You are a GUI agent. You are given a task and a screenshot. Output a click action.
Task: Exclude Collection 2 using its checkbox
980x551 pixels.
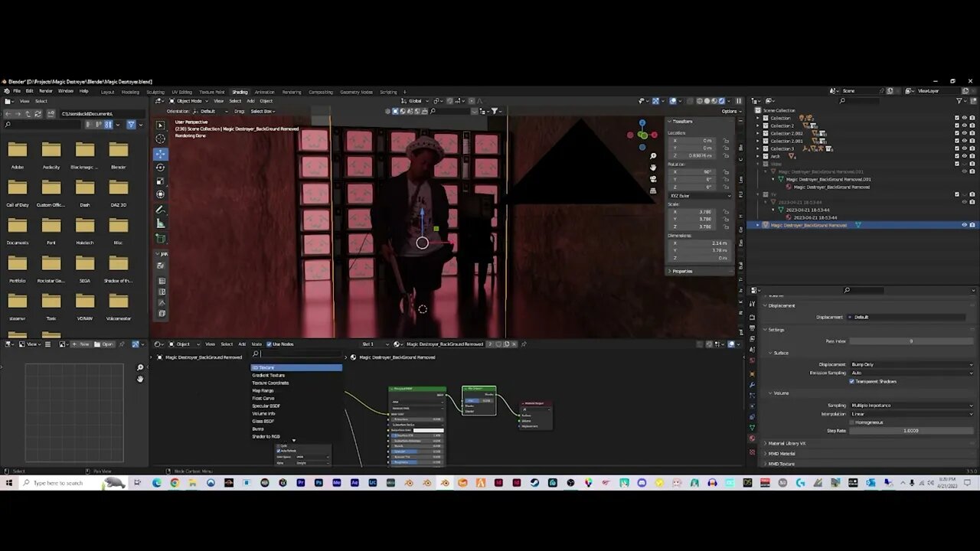pyautogui.click(x=956, y=126)
